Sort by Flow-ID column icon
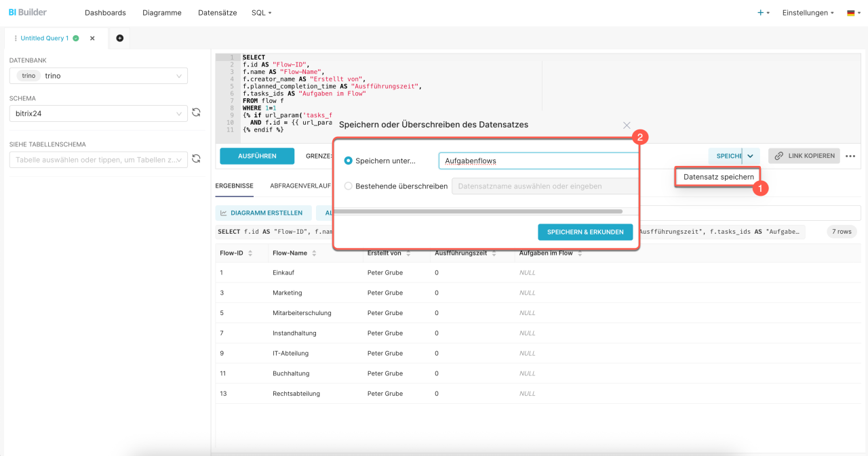 (250, 253)
